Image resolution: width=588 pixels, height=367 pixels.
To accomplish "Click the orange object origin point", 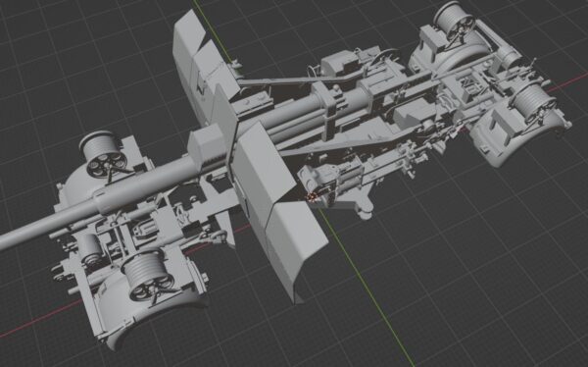I will (312, 197).
